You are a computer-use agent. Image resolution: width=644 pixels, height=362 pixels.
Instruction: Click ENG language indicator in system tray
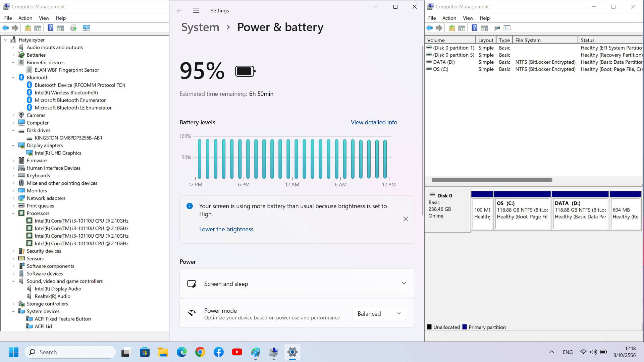[568, 352]
